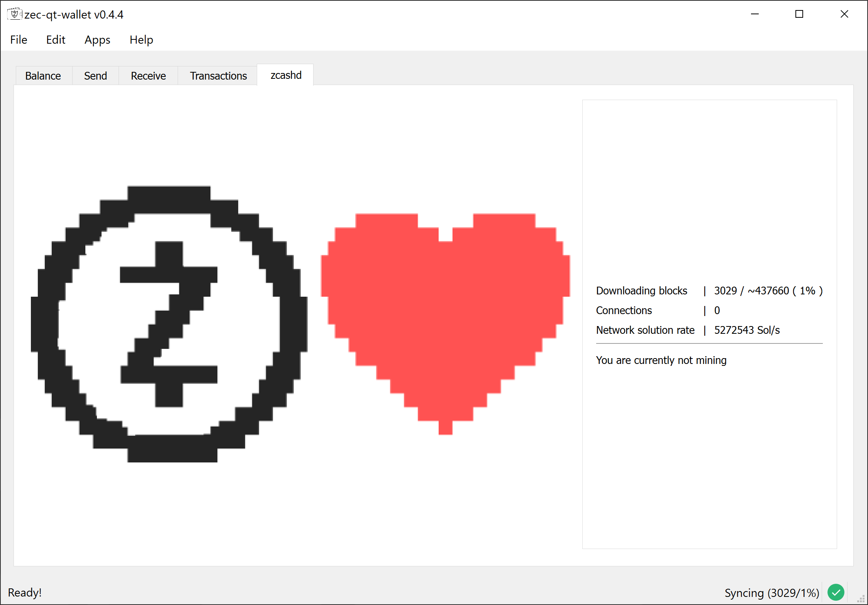Image resolution: width=868 pixels, height=605 pixels.
Task: View the Transactions tab
Action: click(x=218, y=76)
